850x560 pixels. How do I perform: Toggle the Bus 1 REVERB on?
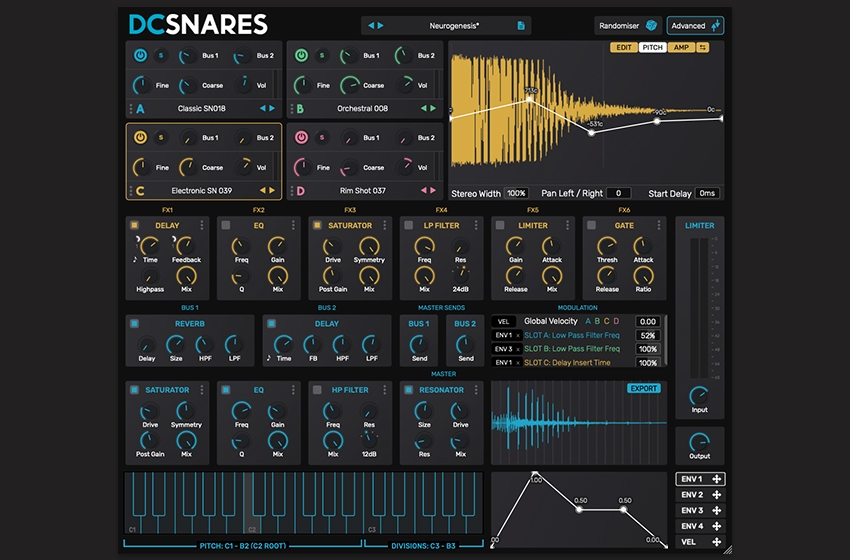pyautogui.click(x=134, y=324)
